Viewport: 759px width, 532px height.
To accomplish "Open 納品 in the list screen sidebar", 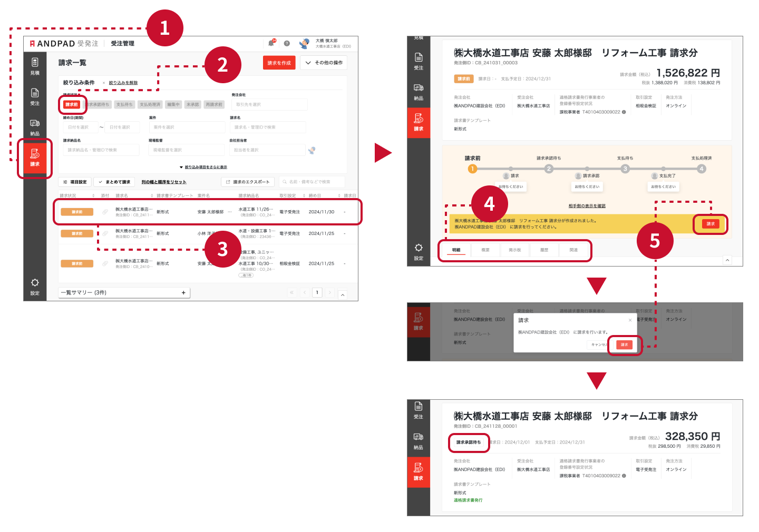I will (x=35, y=127).
